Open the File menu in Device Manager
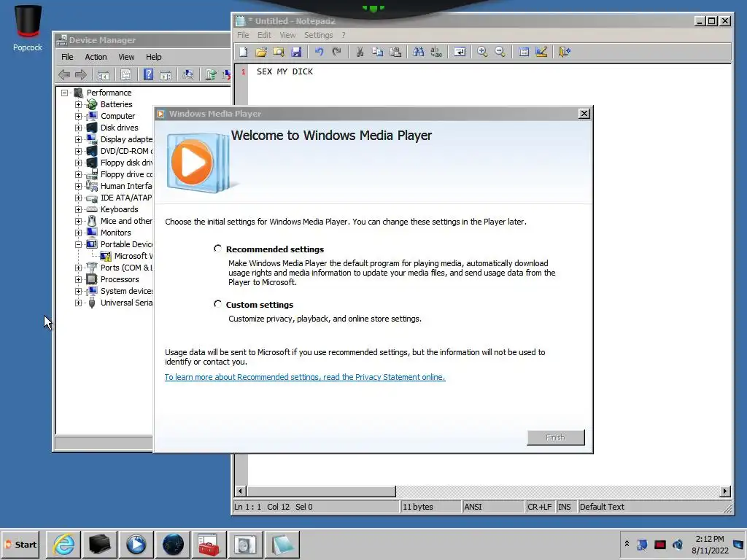Image resolution: width=747 pixels, height=560 pixels. click(67, 57)
